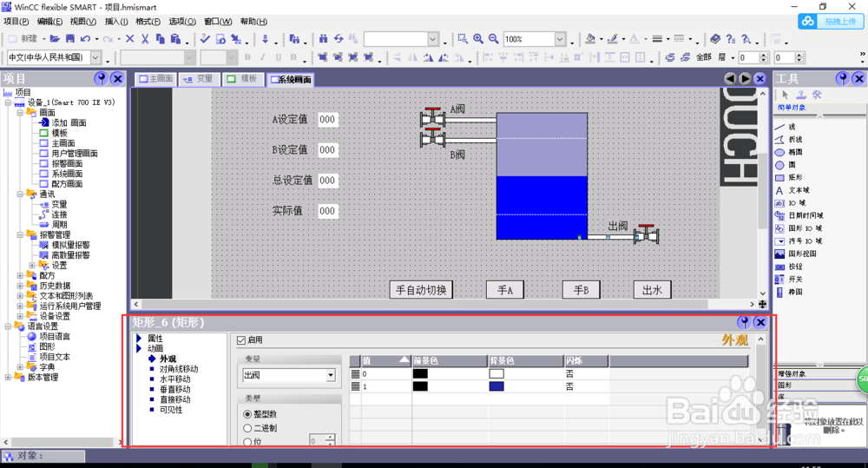
Task: Switch to the 变量 tab
Action: click(198, 79)
